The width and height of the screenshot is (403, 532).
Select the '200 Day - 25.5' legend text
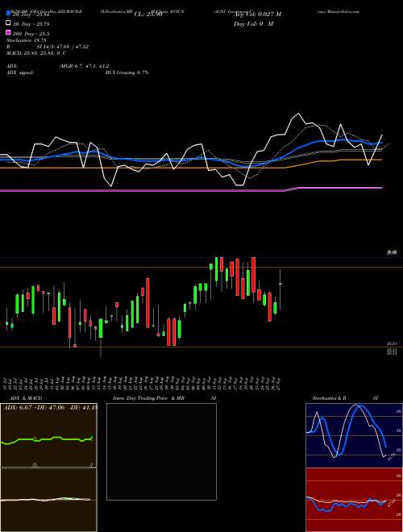coord(31,34)
